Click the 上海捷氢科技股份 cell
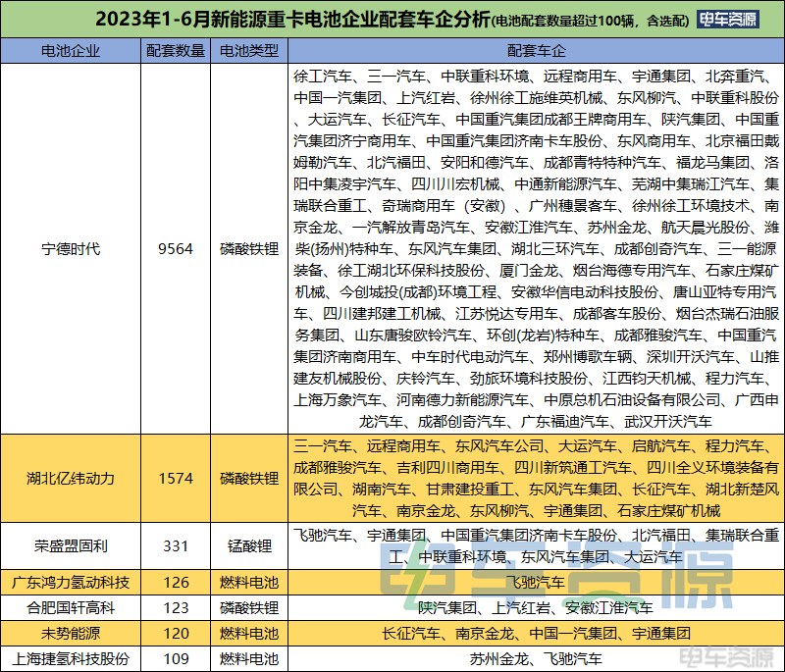The height and width of the screenshot is (672, 785). coord(71,658)
